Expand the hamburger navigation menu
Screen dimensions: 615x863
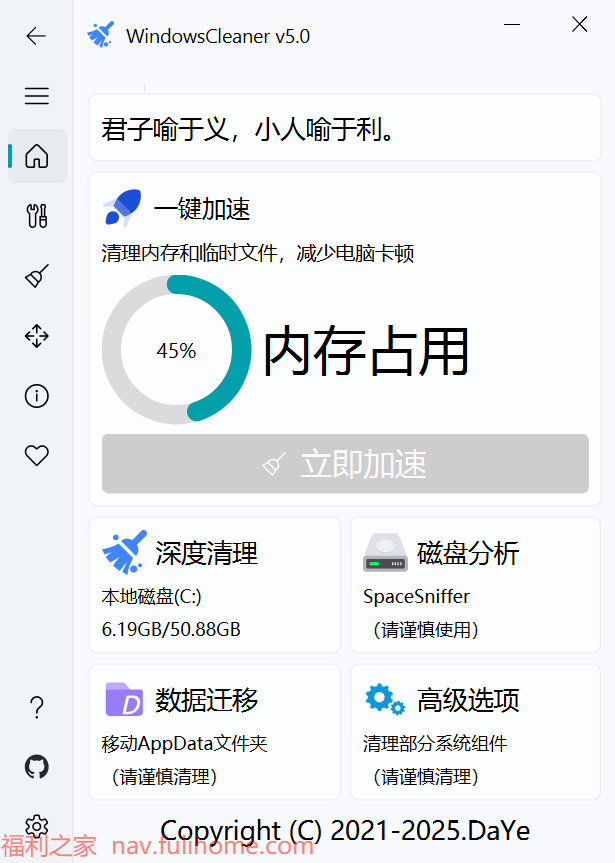point(36,96)
